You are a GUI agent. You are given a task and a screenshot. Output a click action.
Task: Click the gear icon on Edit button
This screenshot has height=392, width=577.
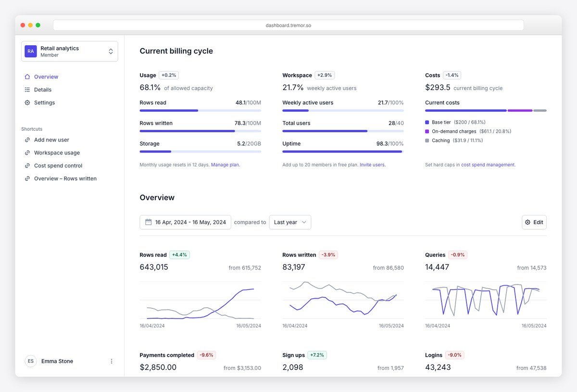[528, 222]
